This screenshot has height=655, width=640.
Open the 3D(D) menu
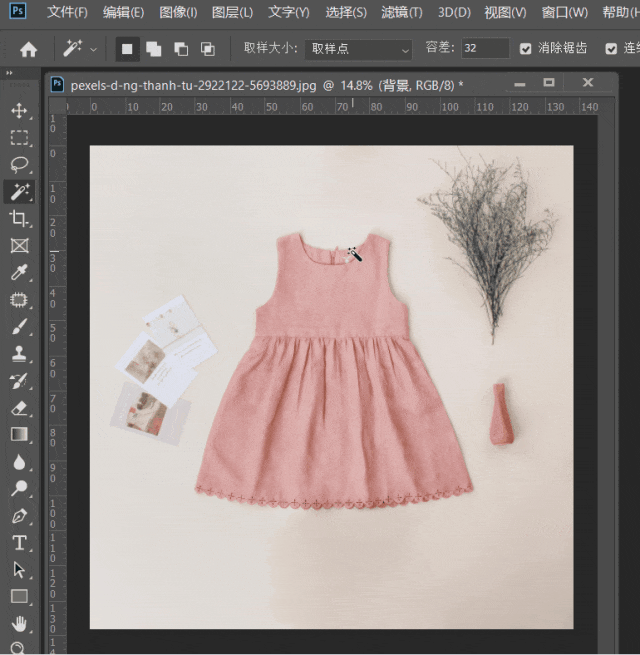point(454,12)
